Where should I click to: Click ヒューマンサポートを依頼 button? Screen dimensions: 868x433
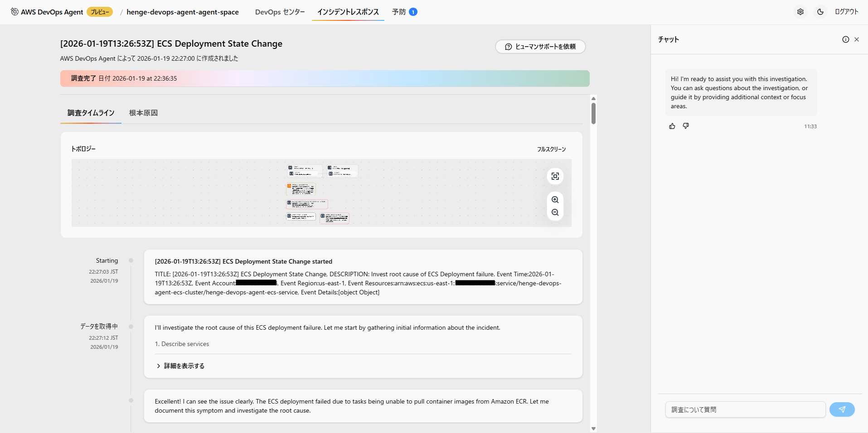[x=540, y=47]
